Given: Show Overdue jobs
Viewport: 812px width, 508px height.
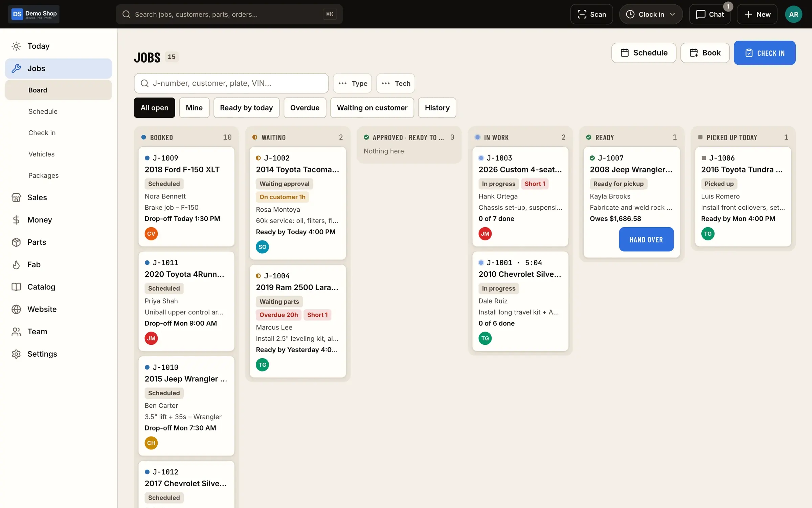Looking at the screenshot, I should point(305,108).
